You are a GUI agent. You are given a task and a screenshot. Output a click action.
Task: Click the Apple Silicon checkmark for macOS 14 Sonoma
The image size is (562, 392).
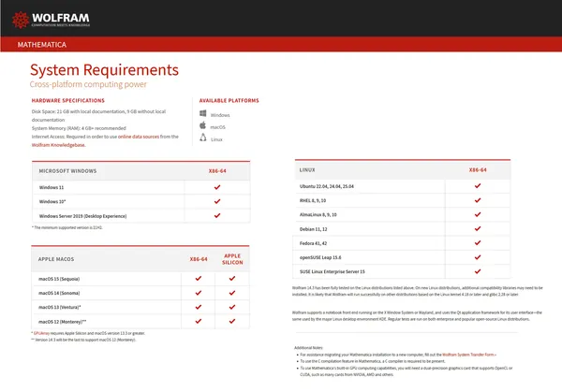[232, 293]
